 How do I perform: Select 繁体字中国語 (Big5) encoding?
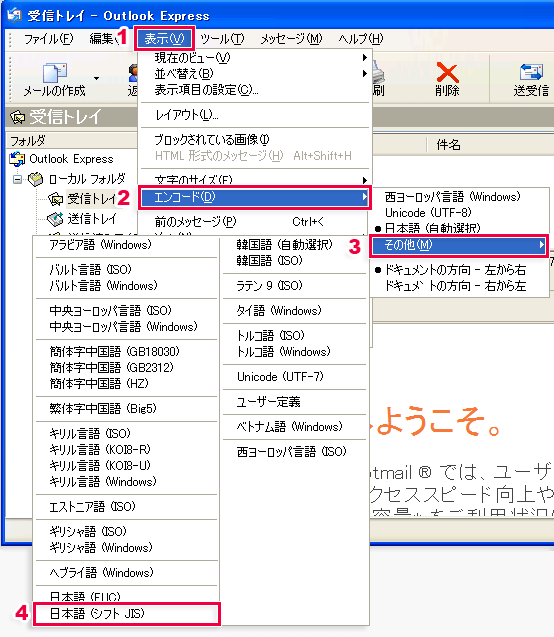coord(127,408)
